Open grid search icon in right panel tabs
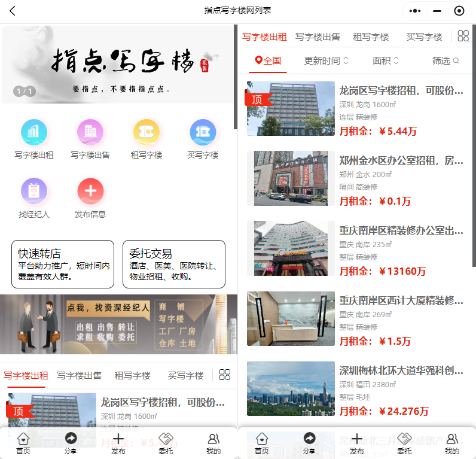The height and width of the screenshot is (459, 476). pos(463,37)
